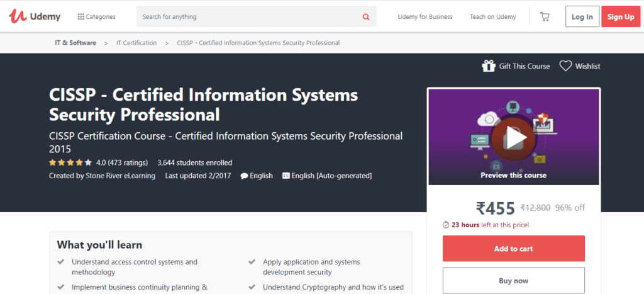
Task: Open Udemy for Business link
Action: coord(425,17)
